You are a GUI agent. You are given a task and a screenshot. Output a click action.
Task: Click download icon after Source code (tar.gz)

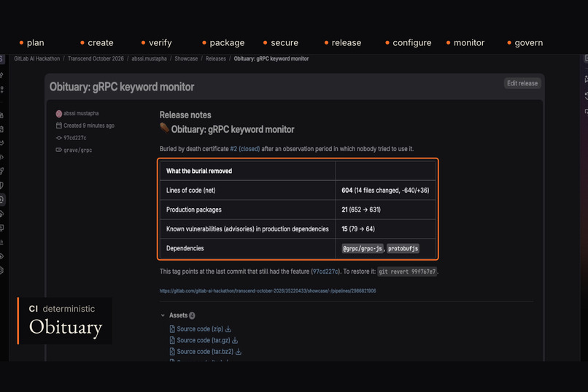click(x=235, y=340)
